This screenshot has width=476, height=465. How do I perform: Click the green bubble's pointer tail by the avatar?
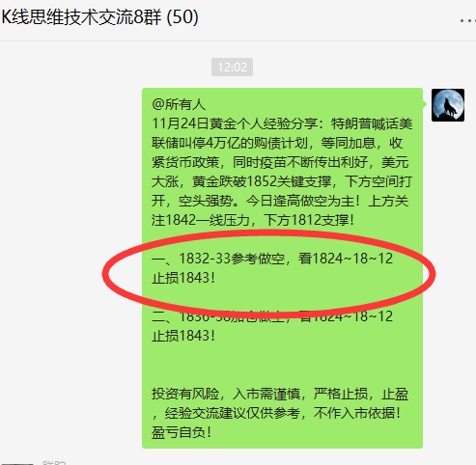coord(425,104)
